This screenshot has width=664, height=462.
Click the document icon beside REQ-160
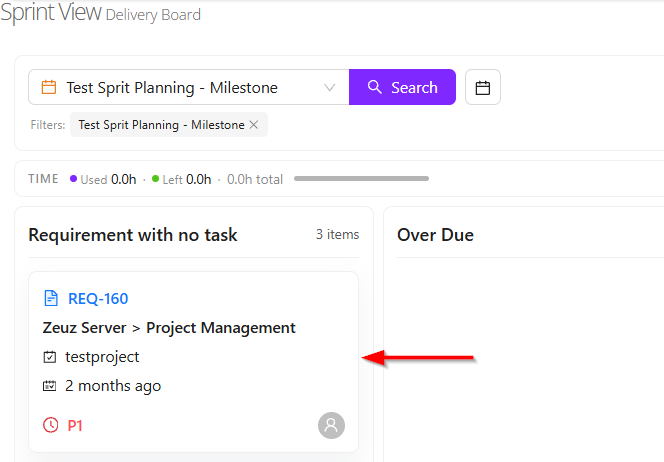coord(50,298)
